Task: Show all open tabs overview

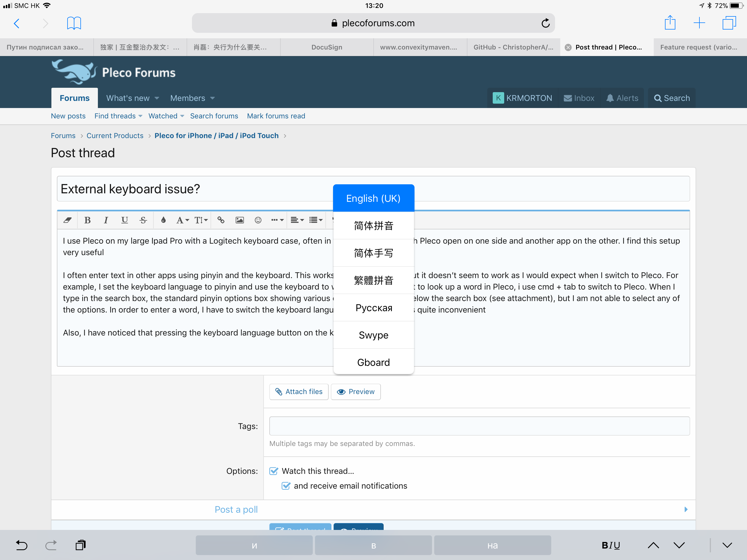Action: click(x=729, y=23)
